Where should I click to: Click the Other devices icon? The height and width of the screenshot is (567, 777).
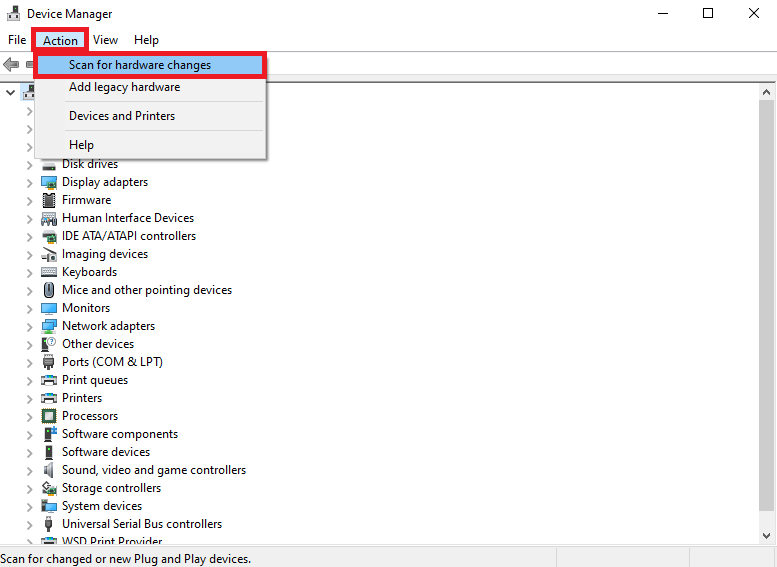[49, 344]
